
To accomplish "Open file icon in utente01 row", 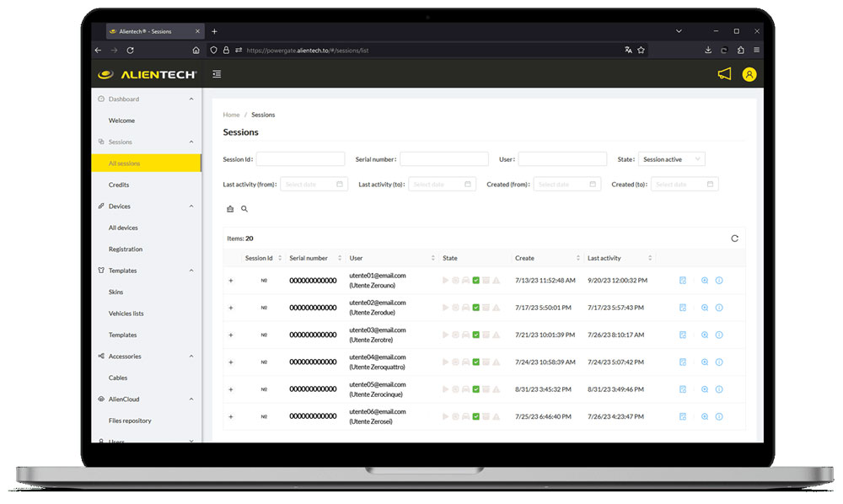I will tap(683, 281).
